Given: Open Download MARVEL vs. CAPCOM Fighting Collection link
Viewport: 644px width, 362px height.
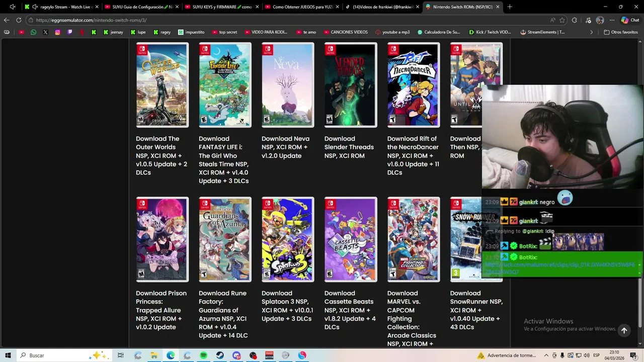Looking at the screenshot, I should (412, 318).
